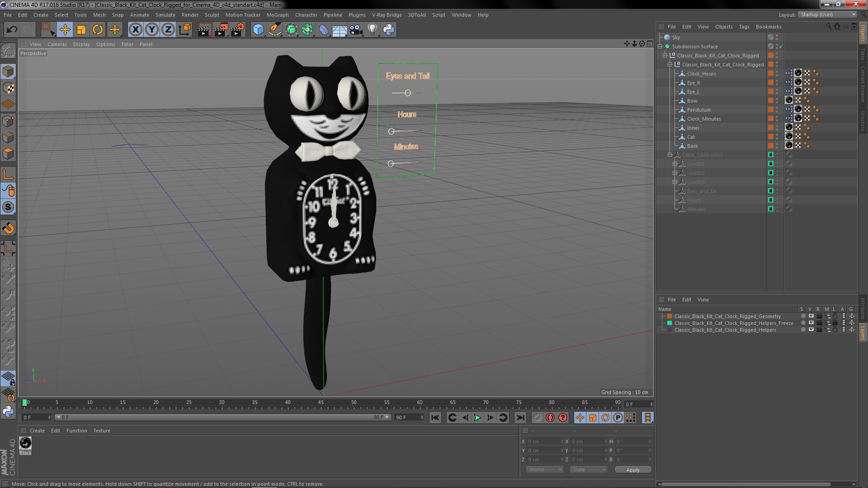Open the Layers side tab

(x=863, y=333)
